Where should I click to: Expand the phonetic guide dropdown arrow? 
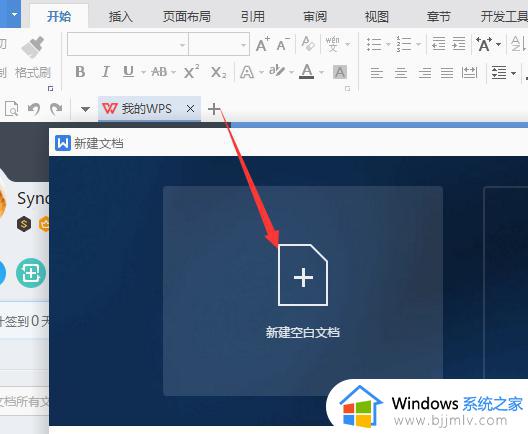348,44
